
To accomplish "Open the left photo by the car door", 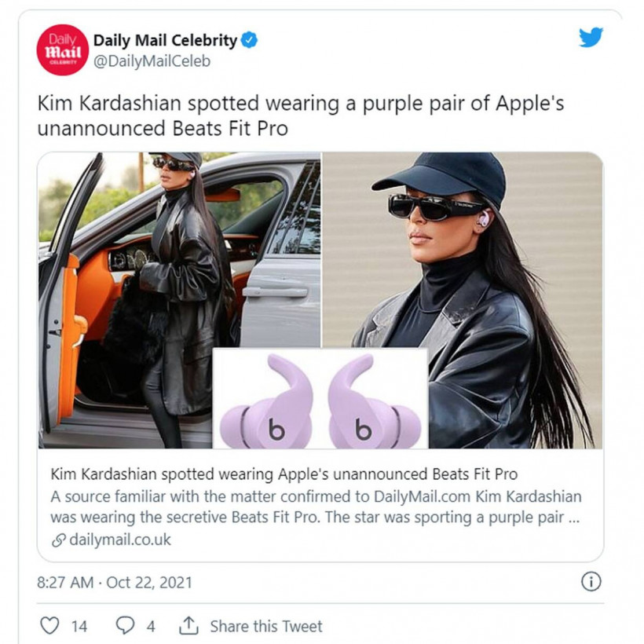I will click(x=179, y=300).
